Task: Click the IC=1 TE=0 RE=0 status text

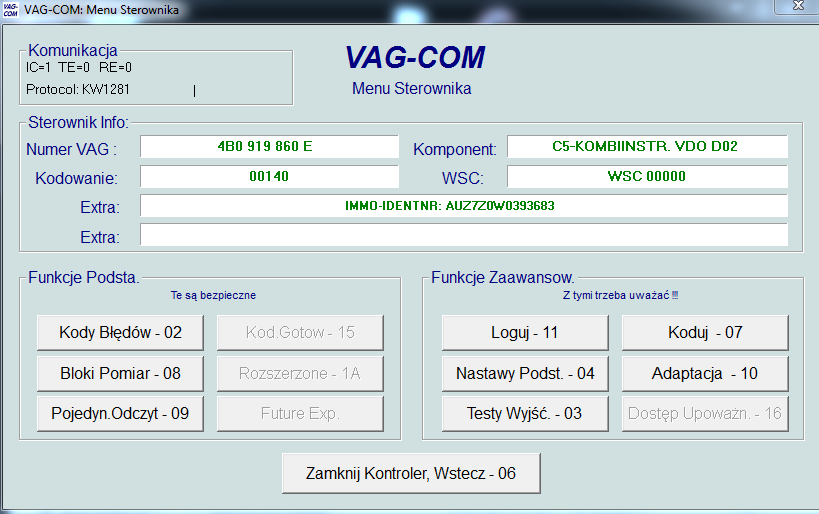Action: pos(79,67)
